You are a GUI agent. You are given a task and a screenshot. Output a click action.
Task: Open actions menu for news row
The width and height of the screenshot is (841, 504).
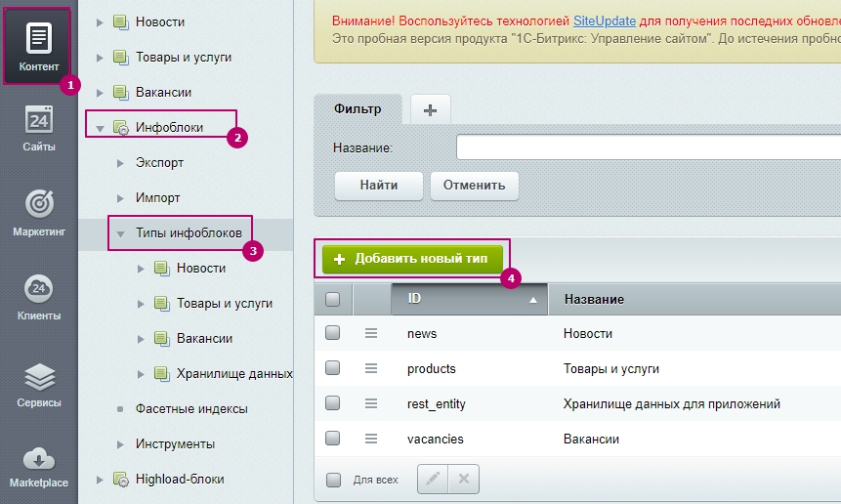[371, 333]
